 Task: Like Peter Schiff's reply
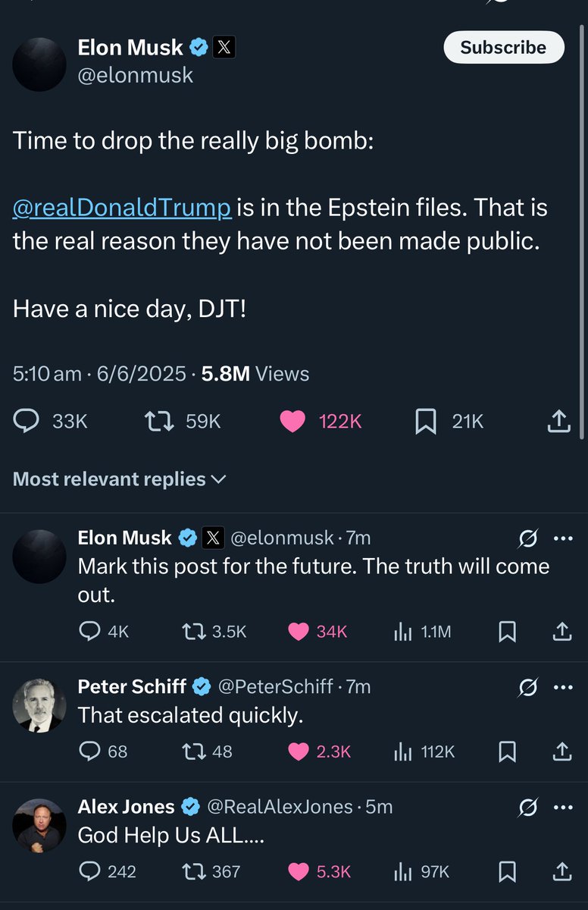[300, 752]
